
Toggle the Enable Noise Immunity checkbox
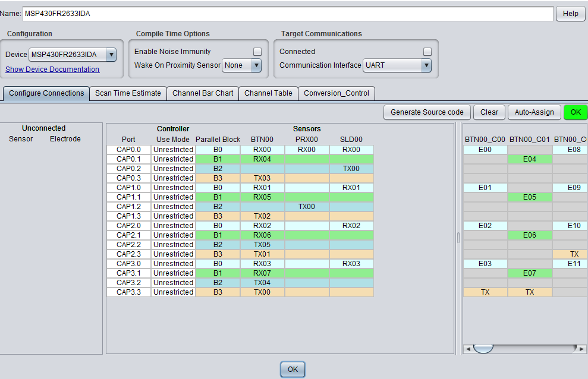tap(257, 52)
